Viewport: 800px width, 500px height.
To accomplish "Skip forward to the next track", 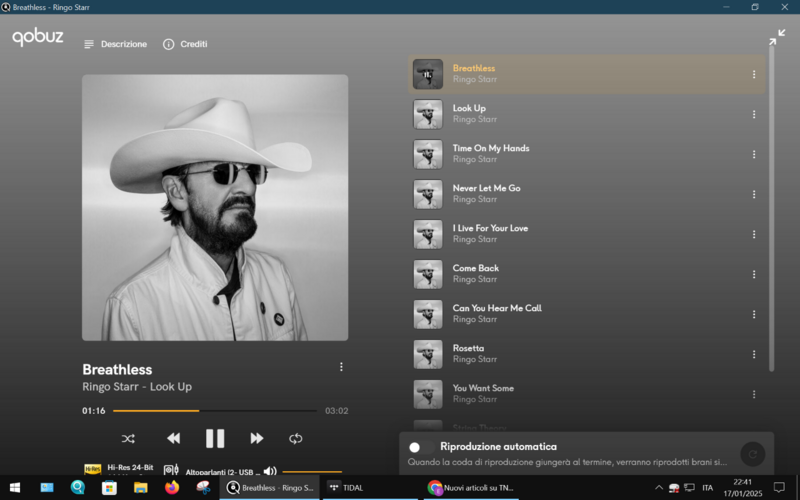I will pyautogui.click(x=257, y=438).
